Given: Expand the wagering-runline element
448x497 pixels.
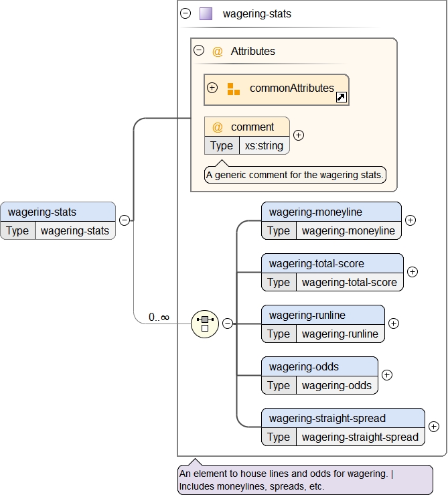Looking at the screenshot, I should (x=394, y=324).
